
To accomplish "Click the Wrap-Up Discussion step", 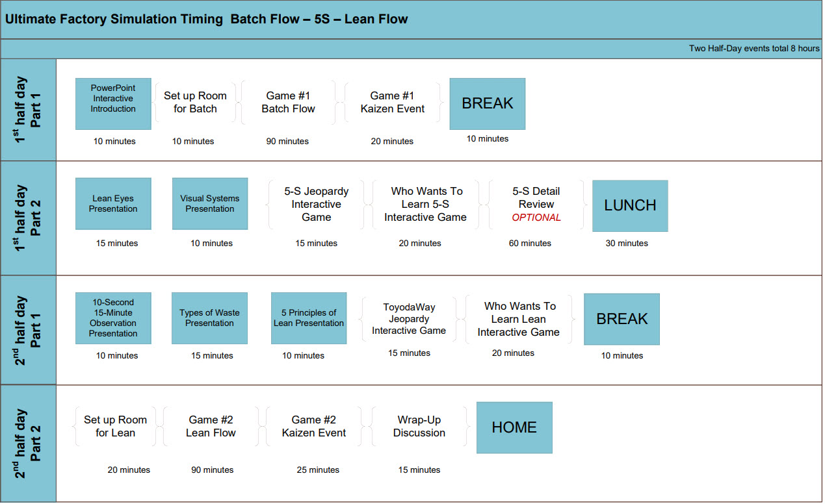I will coord(419,426).
